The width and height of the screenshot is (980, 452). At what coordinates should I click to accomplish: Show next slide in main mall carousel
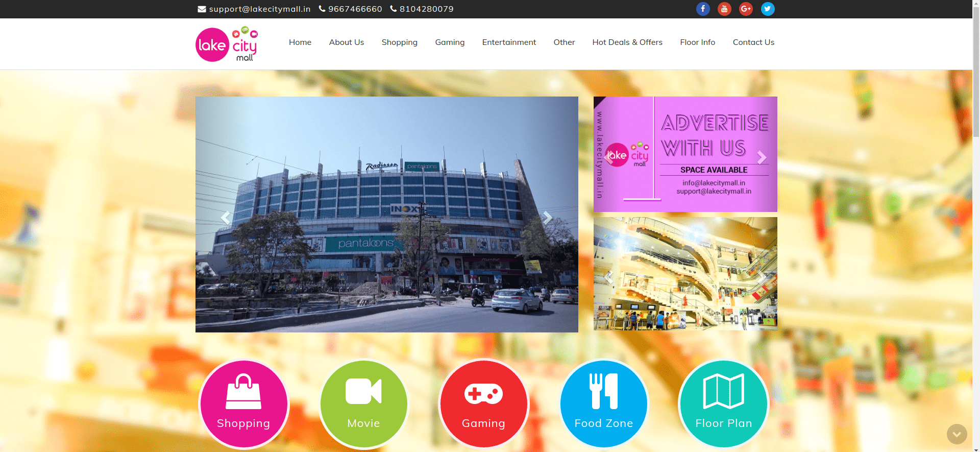click(547, 218)
